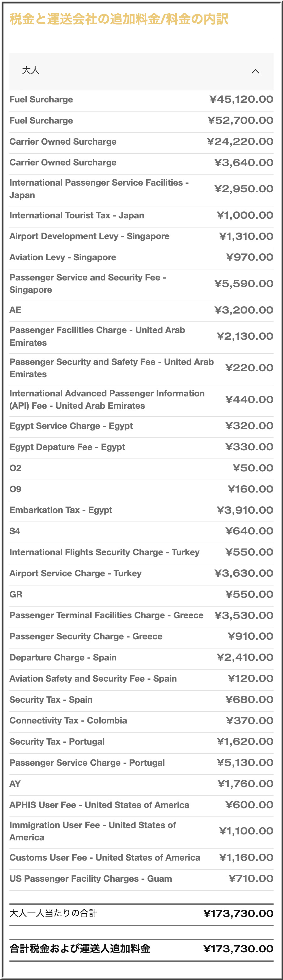
Task: Click the Aviation Levy - Singapore label
Action: 63,257
